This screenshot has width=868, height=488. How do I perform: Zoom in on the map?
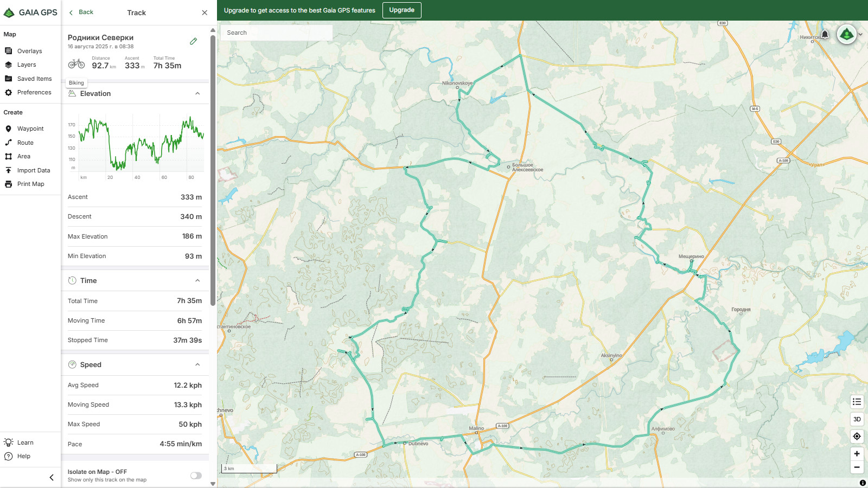[857, 454]
